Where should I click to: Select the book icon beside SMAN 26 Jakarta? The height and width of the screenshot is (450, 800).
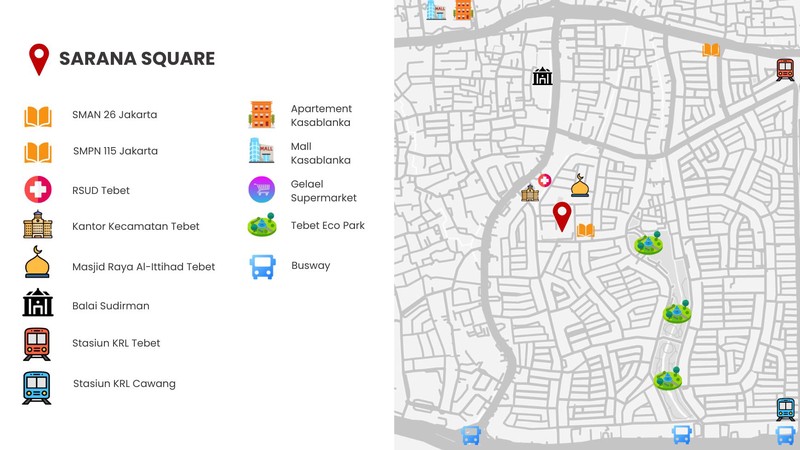click(x=38, y=116)
